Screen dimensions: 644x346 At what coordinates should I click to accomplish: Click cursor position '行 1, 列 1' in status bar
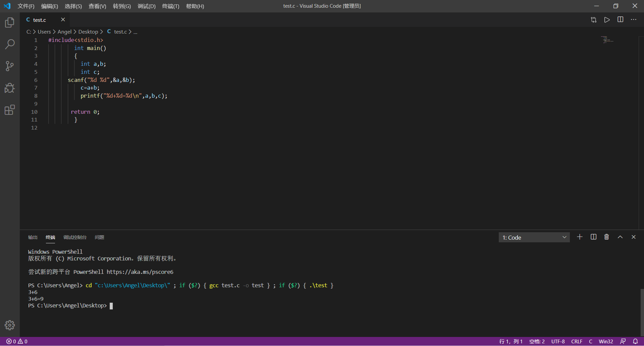click(511, 341)
